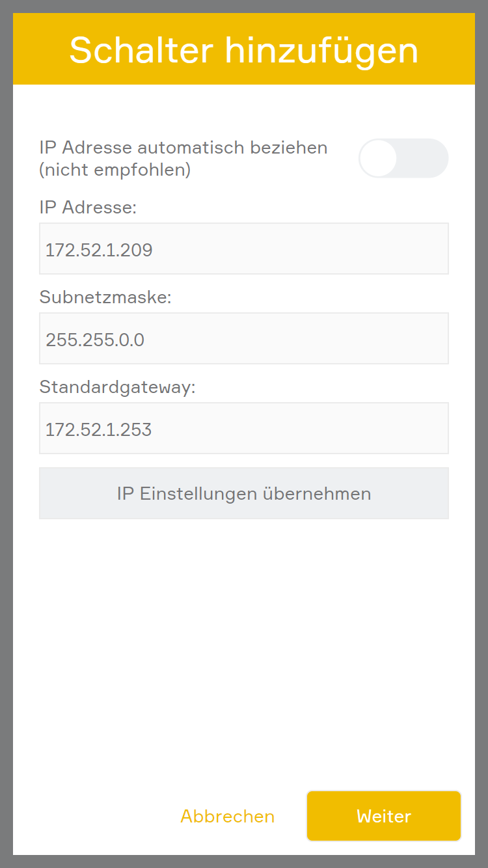
Task: Click the 'Subnetzmaske:' field label
Action: pyautogui.click(x=105, y=297)
